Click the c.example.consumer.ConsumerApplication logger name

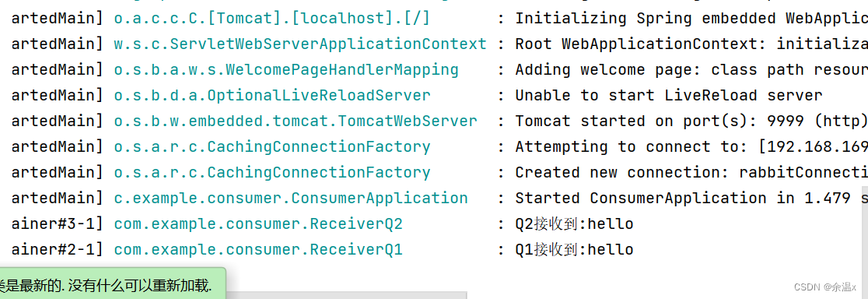(291, 198)
